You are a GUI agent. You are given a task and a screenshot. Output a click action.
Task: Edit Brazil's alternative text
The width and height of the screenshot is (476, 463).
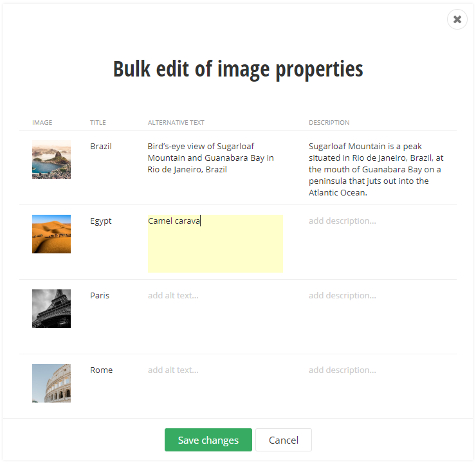[211, 158]
